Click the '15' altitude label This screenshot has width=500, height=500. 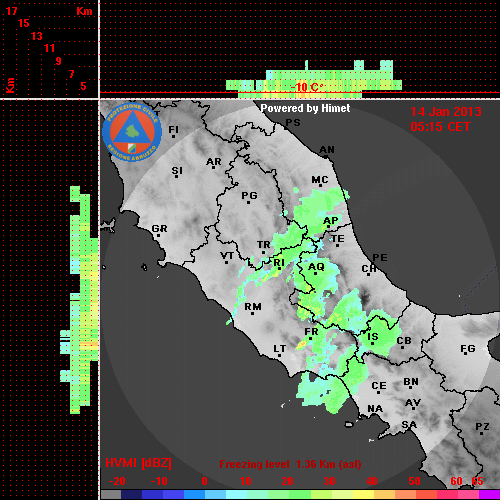(x=24, y=23)
